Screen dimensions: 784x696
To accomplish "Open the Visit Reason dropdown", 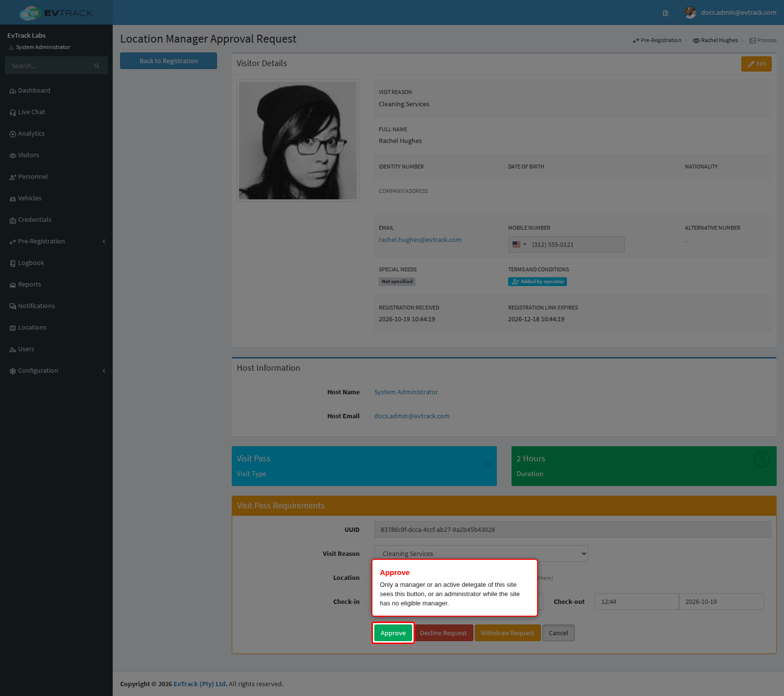I will [481, 553].
